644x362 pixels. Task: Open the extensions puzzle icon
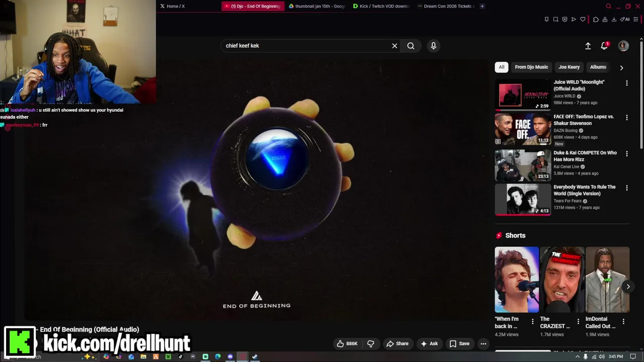click(596, 20)
